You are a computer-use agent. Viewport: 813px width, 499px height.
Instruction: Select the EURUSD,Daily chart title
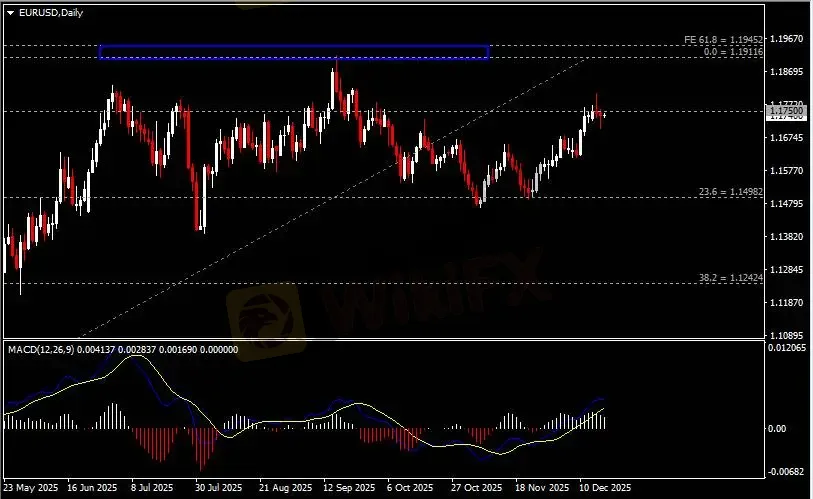click(x=51, y=13)
